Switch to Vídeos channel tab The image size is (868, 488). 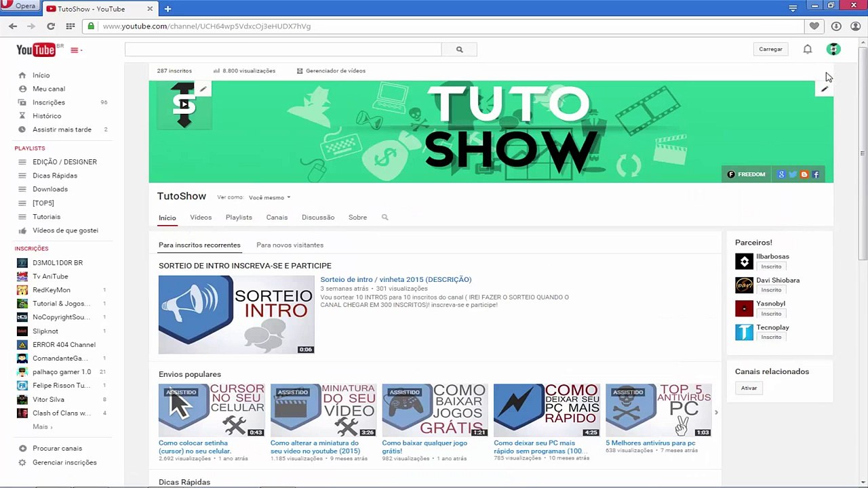click(201, 218)
